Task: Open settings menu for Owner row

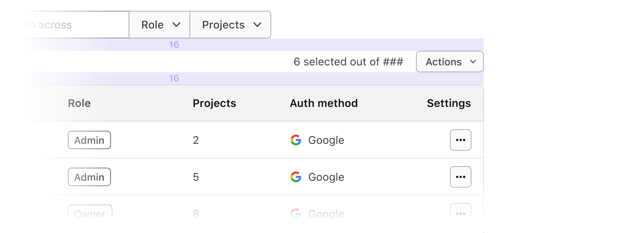Action: (460, 213)
